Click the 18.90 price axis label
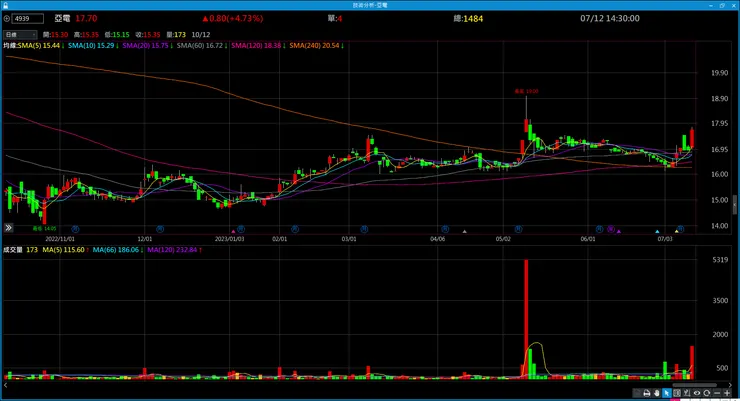This screenshot has height=401, width=740. tap(720, 99)
